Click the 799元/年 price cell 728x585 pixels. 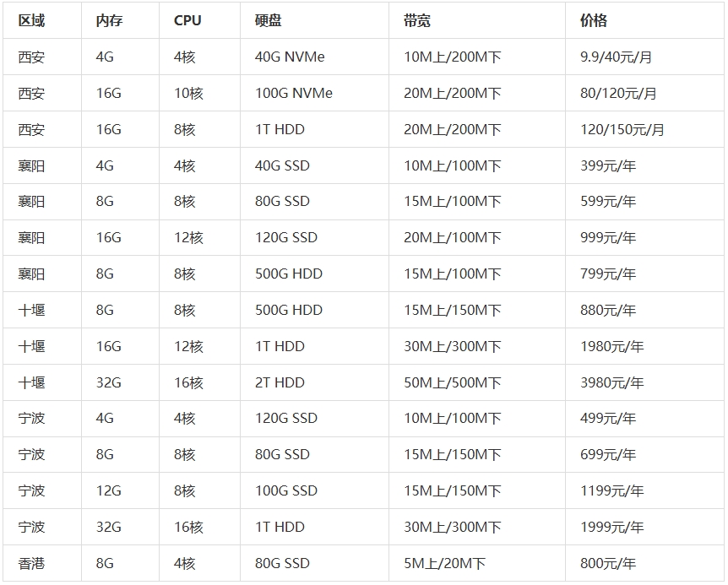(x=608, y=274)
